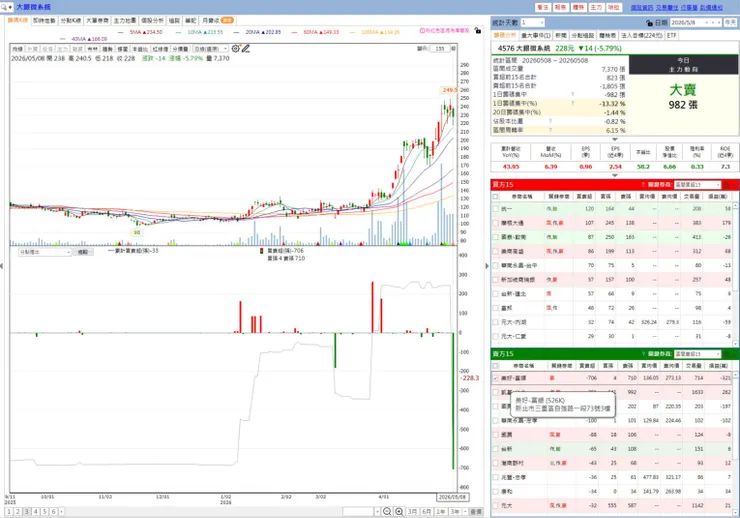The image size is (740, 518).
Task: Toggle the 分價量 indicator button
Action: (180, 49)
